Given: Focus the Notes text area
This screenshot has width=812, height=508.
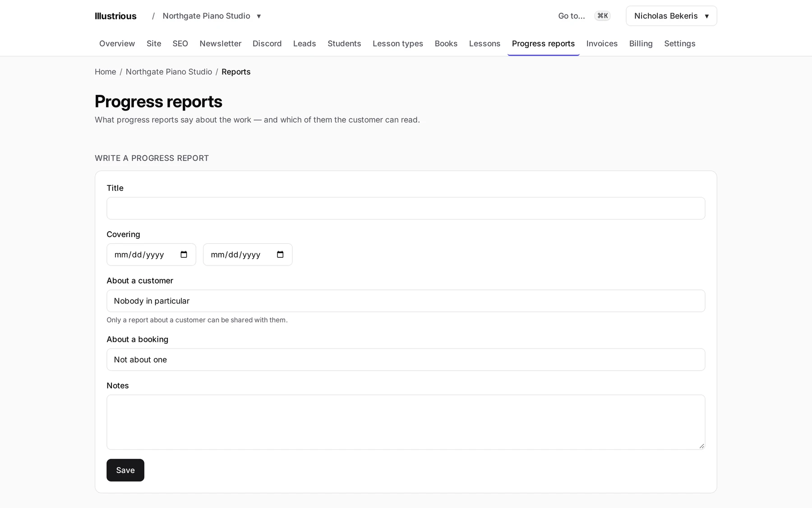Looking at the screenshot, I should pos(406,422).
